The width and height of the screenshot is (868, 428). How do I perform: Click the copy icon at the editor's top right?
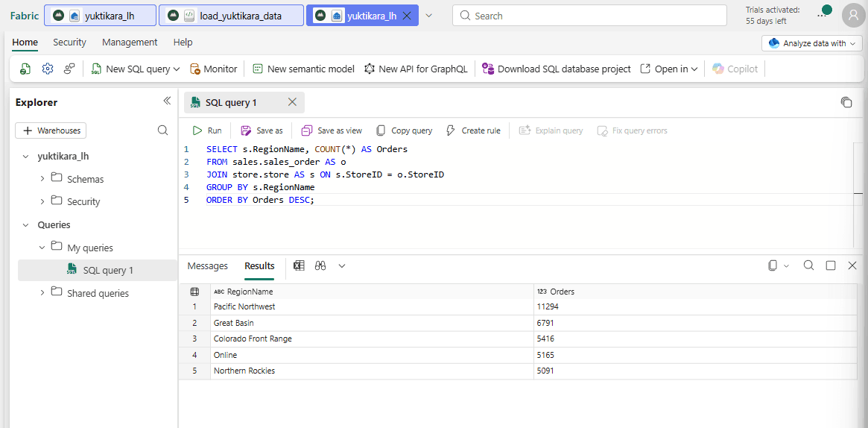tap(846, 102)
